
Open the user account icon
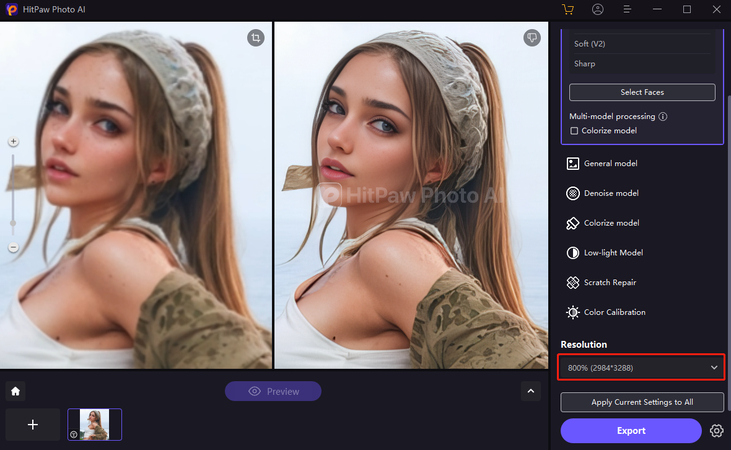598,9
